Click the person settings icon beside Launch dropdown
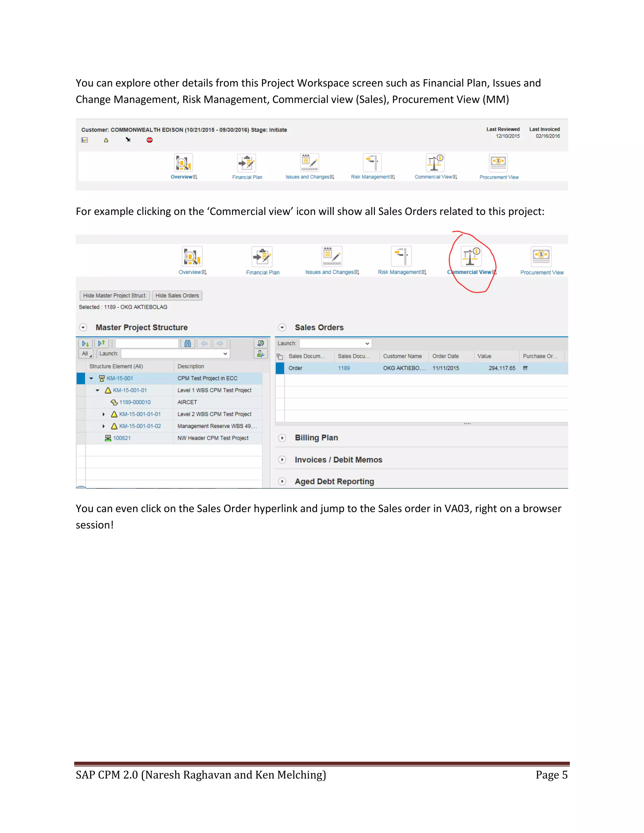Viewport: 644px width, 833px height. point(261,354)
